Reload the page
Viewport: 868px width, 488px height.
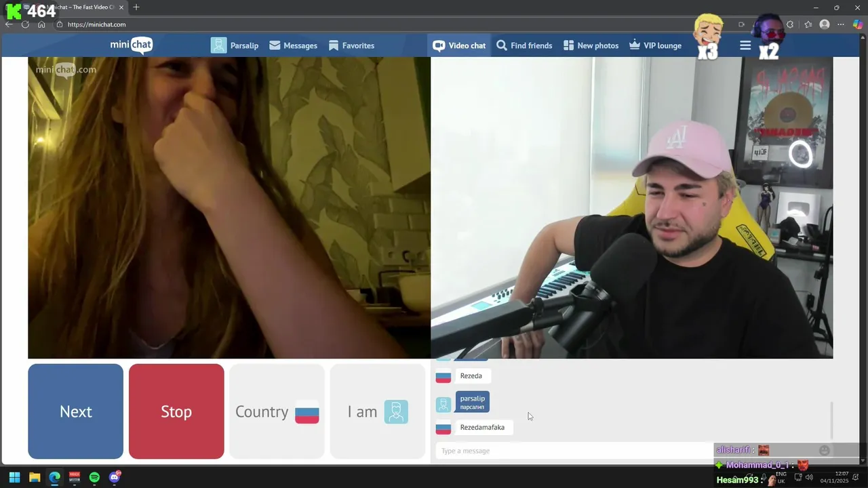click(x=25, y=24)
